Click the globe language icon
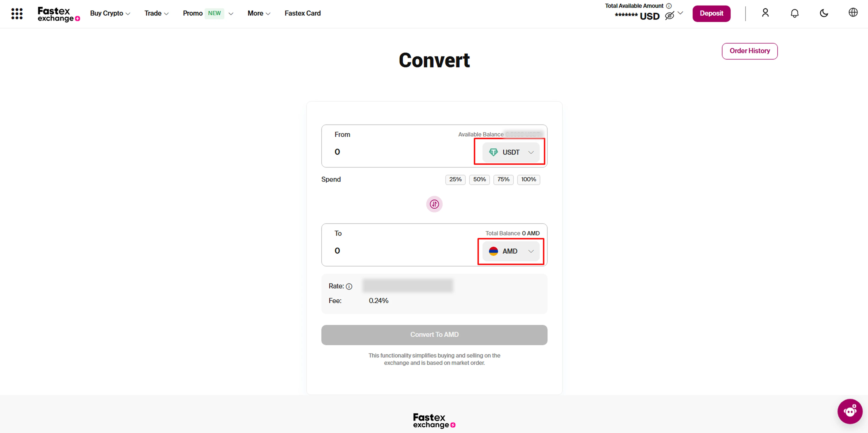 point(853,13)
